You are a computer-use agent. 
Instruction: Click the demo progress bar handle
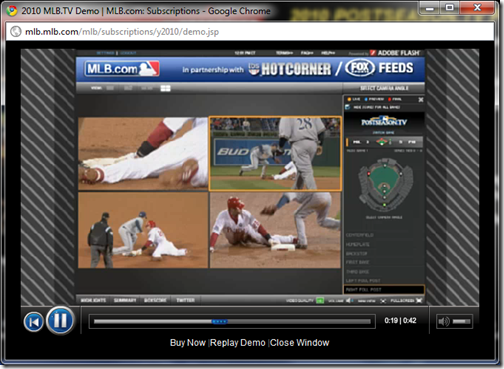click(220, 321)
